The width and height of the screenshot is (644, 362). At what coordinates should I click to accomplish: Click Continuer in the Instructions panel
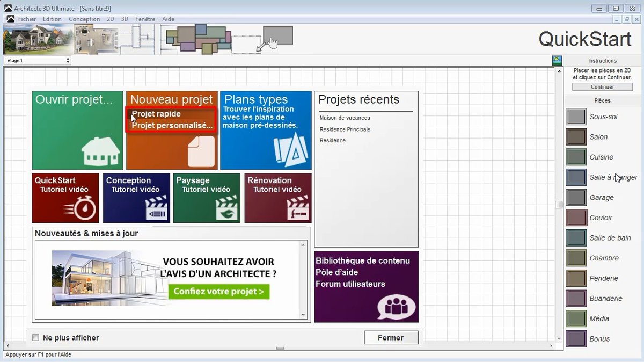[x=603, y=87]
